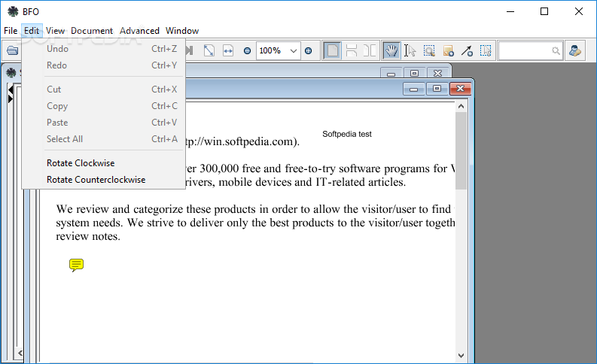Close the back document window
The width and height of the screenshot is (597, 364).
(x=438, y=74)
